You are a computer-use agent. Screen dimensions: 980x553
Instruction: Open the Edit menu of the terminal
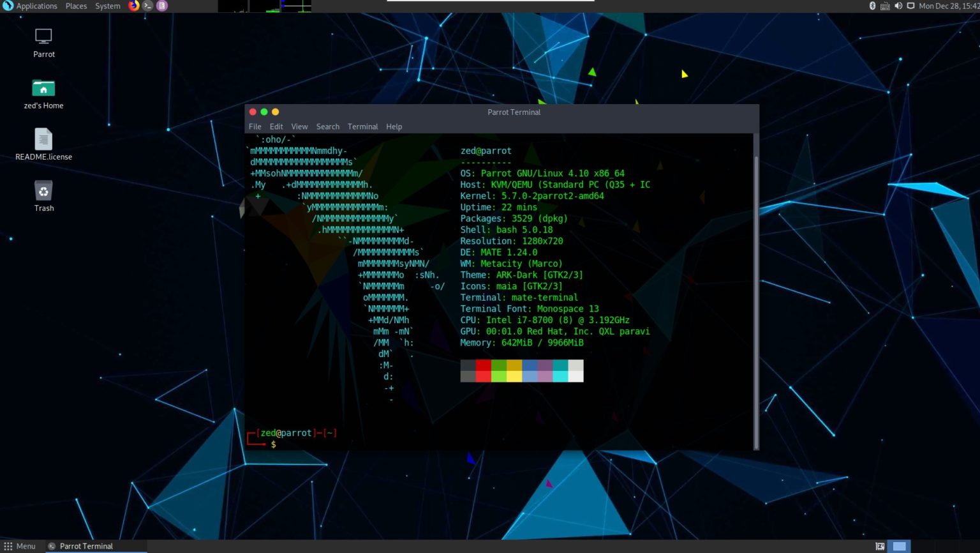[x=276, y=126]
